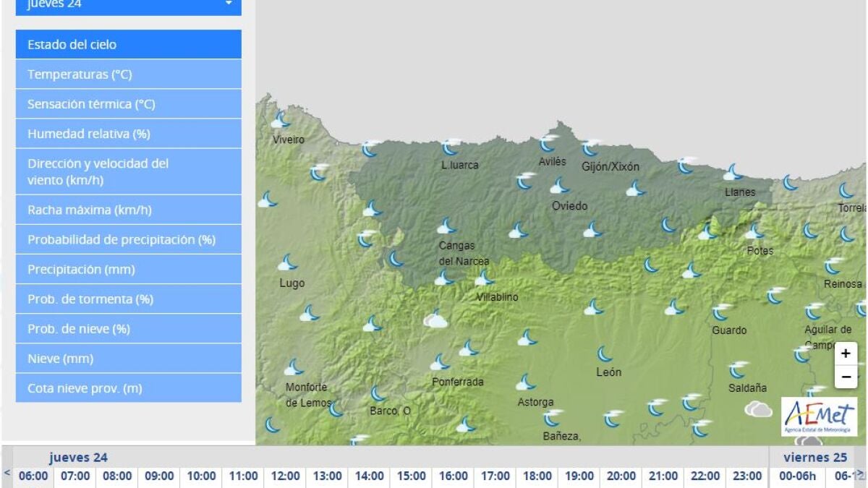Click the weather icon above Viveiro
This screenshot has height=488, width=868.
(x=281, y=119)
